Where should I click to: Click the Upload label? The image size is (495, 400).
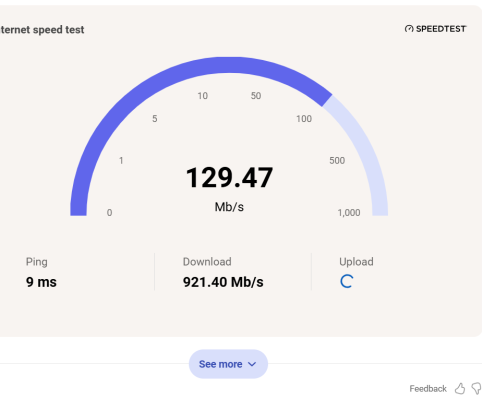click(356, 262)
